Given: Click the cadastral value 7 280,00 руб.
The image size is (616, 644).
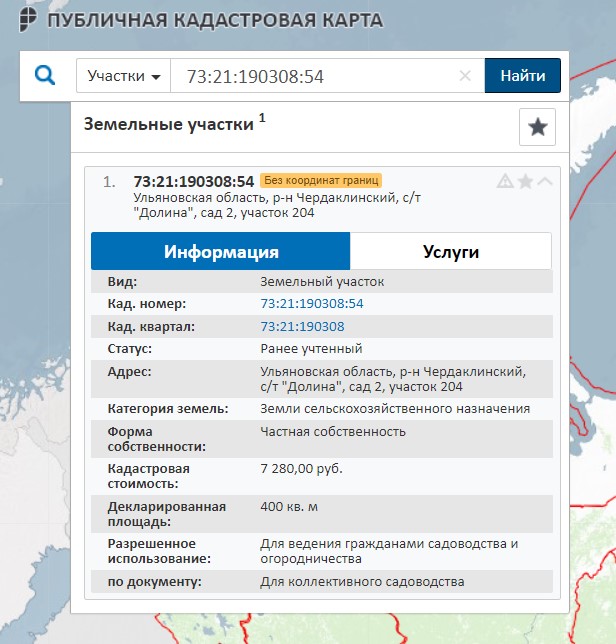Looking at the screenshot, I should pyautogui.click(x=301, y=469).
